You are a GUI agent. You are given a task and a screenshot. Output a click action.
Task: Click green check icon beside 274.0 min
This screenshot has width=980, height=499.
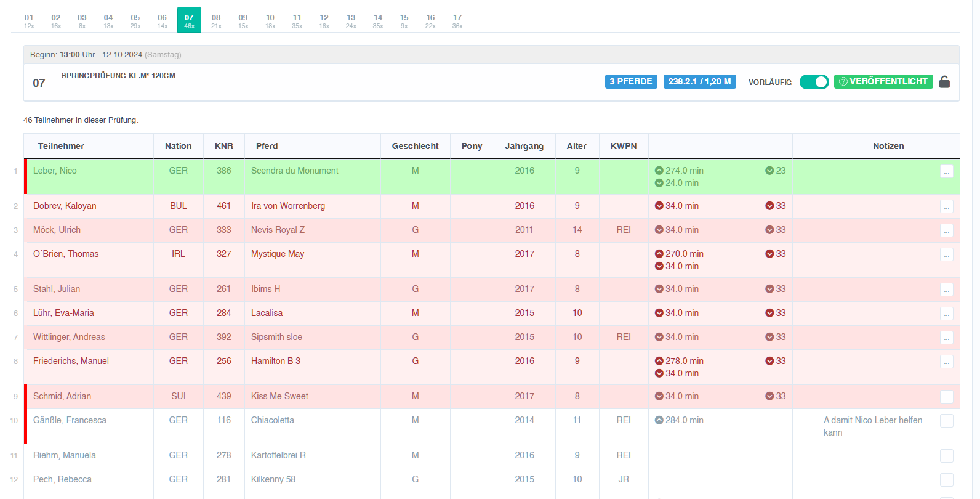point(659,171)
